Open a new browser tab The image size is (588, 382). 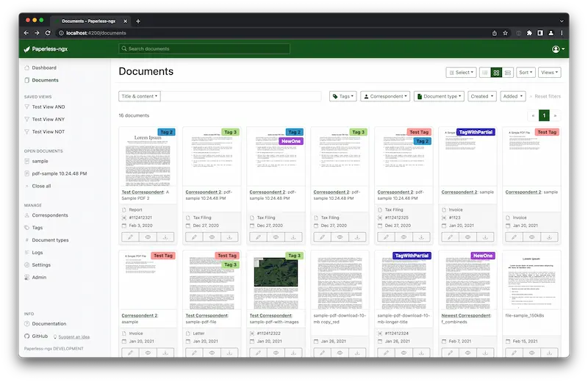138,21
